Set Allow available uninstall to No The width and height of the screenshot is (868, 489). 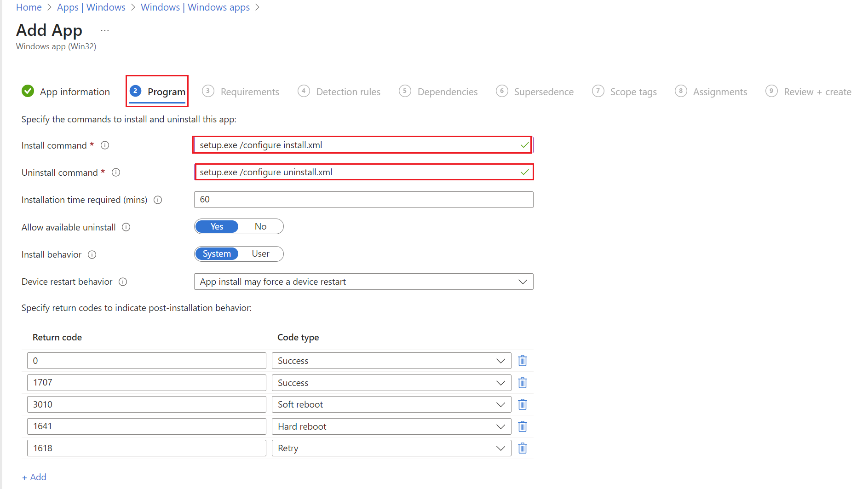pyautogui.click(x=260, y=226)
